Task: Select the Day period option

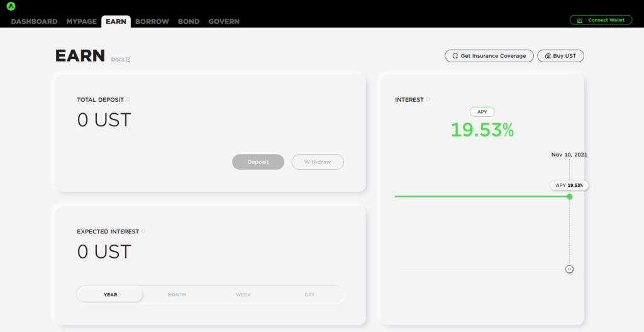Action: 309,295
